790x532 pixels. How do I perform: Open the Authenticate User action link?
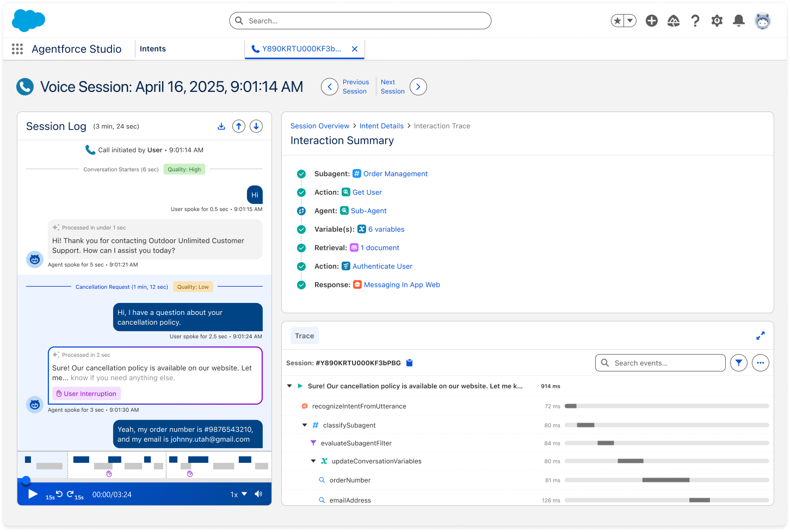pyautogui.click(x=382, y=267)
